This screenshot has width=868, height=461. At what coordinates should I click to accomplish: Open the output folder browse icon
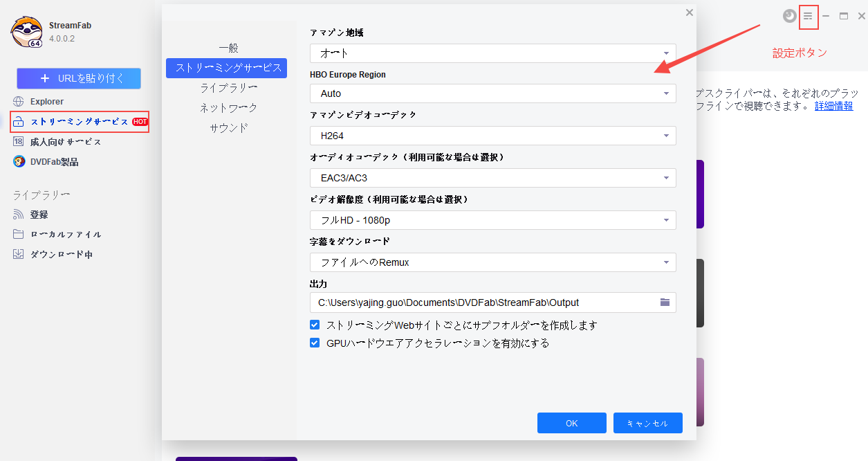point(665,302)
